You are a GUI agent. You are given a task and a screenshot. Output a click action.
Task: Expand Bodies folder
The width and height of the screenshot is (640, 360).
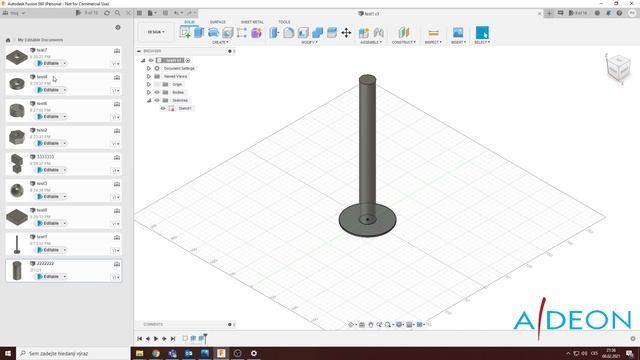[x=149, y=92]
